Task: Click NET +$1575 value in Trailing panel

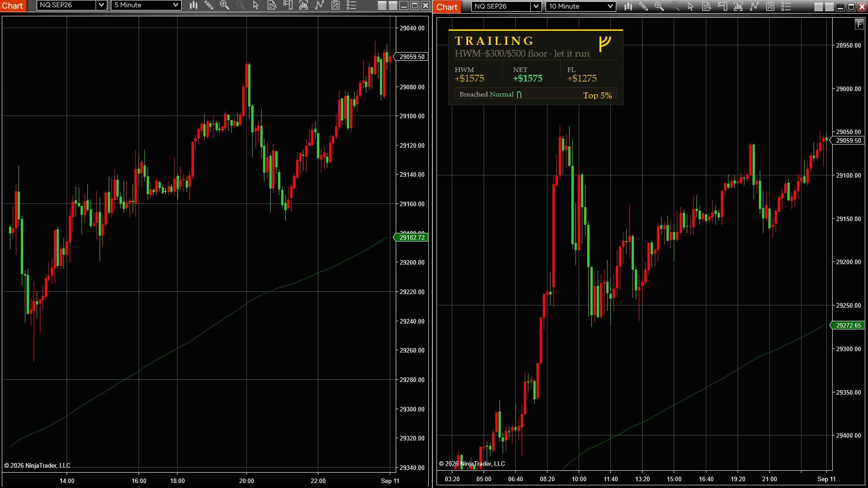Action: [528, 78]
